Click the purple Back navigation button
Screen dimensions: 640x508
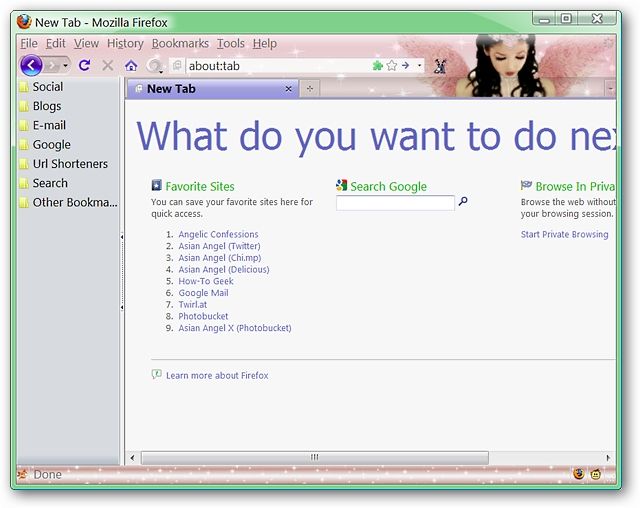[31, 65]
